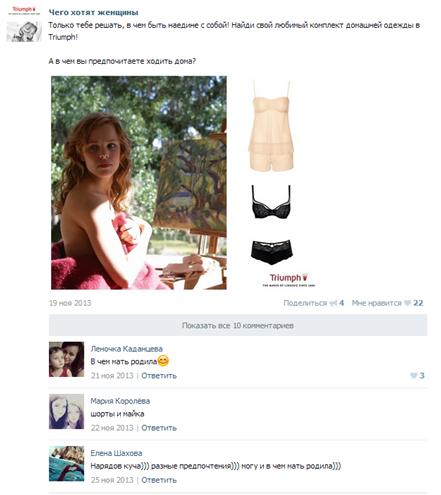Like the first comment via its heart icon

tap(413, 376)
